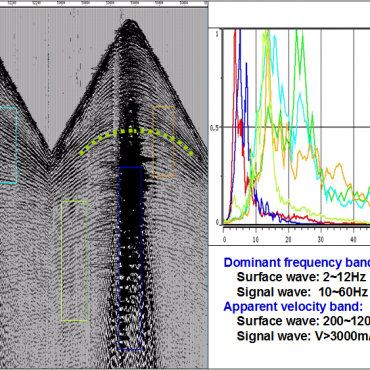Select the surface wave apparent velocity line
Viewport: 370px width, 370px height.
[303, 321]
